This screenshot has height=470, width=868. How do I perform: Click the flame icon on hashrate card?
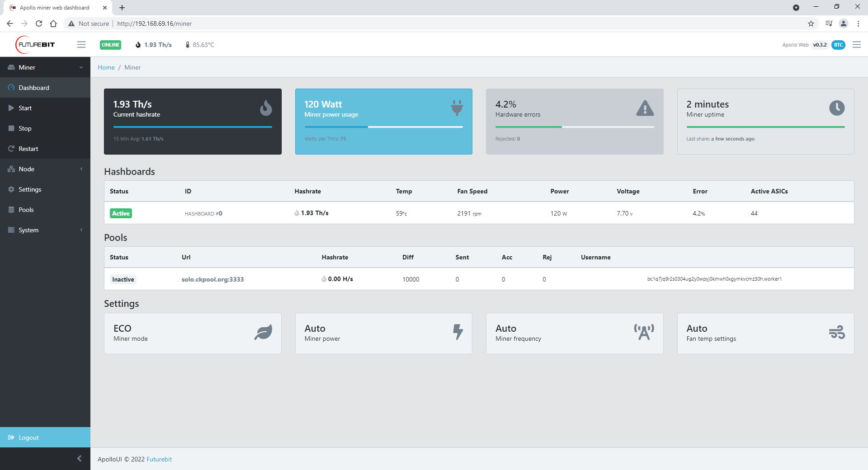[x=266, y=108]
